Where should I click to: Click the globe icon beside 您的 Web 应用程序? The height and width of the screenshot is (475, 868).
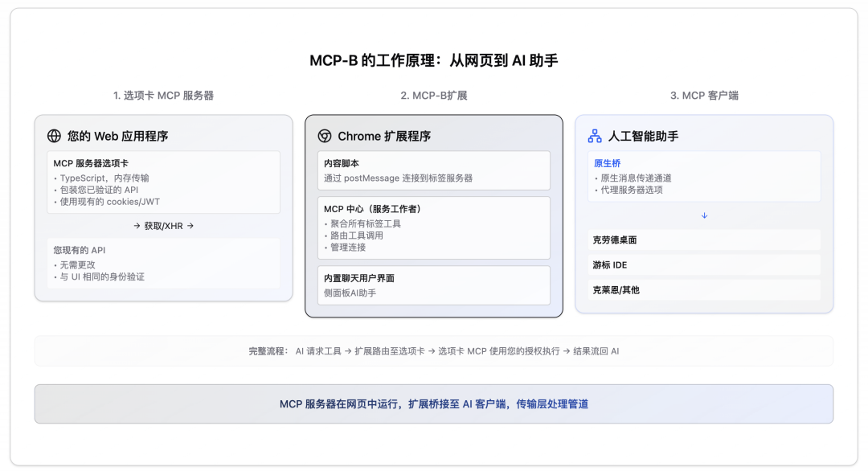(x=55, y=136)
